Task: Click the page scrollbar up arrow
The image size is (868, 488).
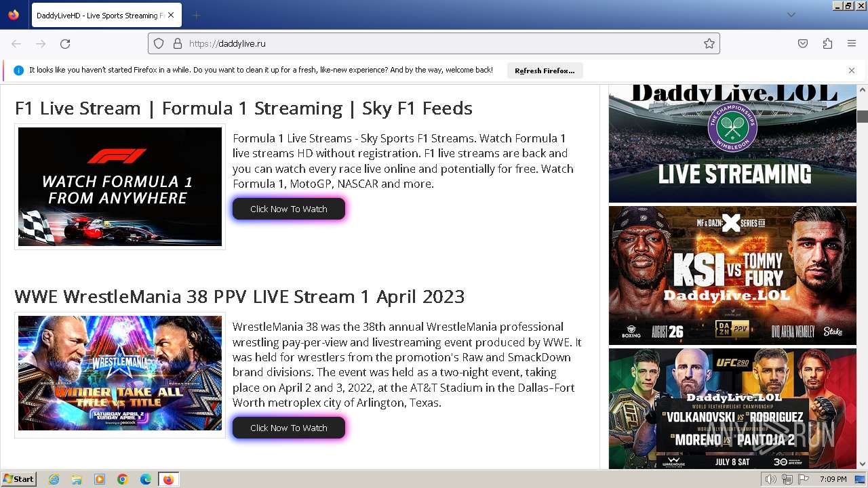Action: [x=863, y=89]
